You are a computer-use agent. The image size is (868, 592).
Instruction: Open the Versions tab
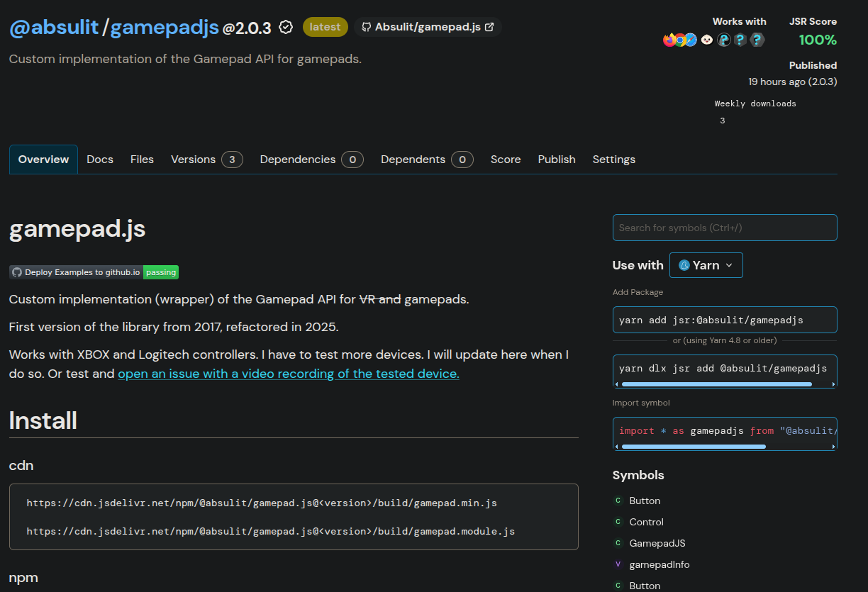point(207,160)
